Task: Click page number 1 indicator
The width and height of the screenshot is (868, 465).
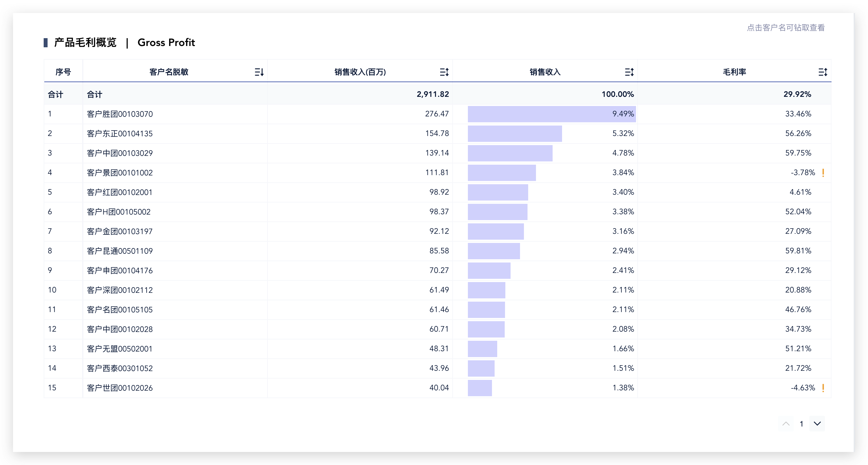Action: coord(801,424)
